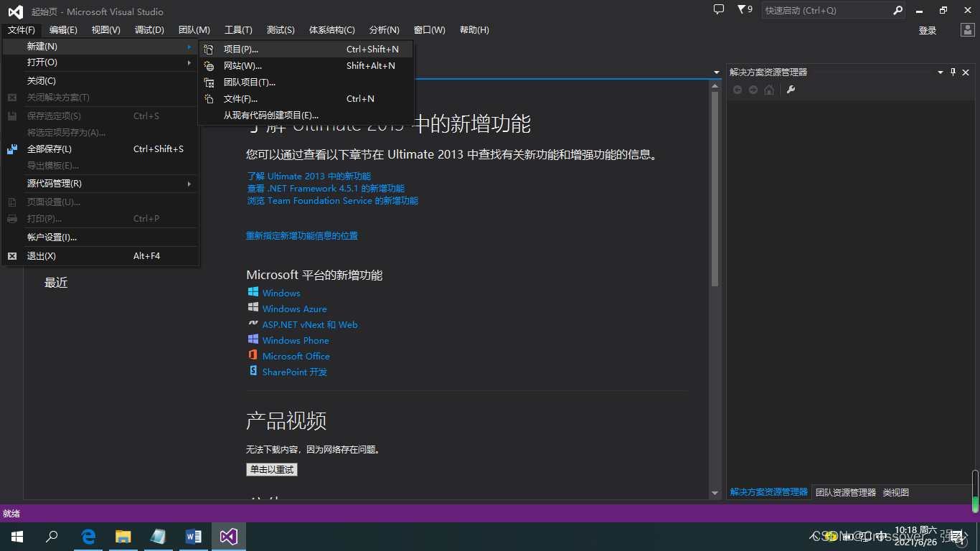
Task: Open Team Foundation Service 新增功能 link
Action: [332, 201]
